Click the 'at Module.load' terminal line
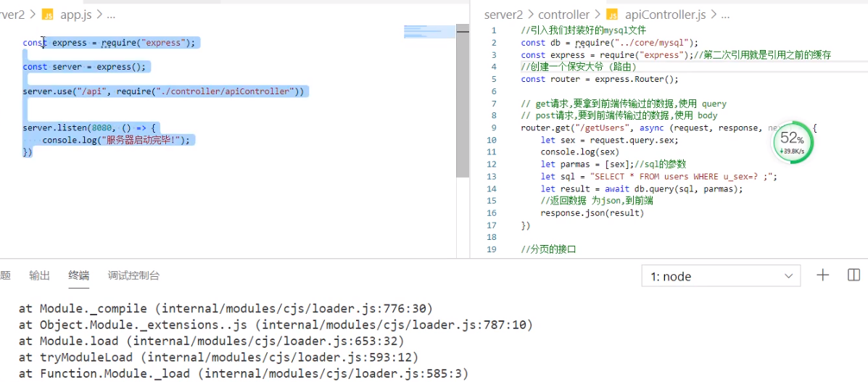The width and height of the screenshot is (868, 382). coord(211,341)
